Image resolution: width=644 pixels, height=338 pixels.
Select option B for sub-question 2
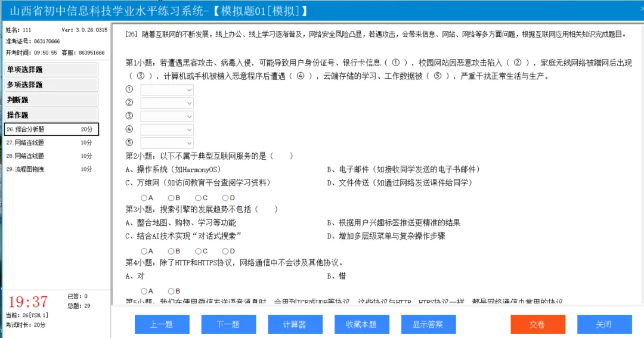point(171,198)
